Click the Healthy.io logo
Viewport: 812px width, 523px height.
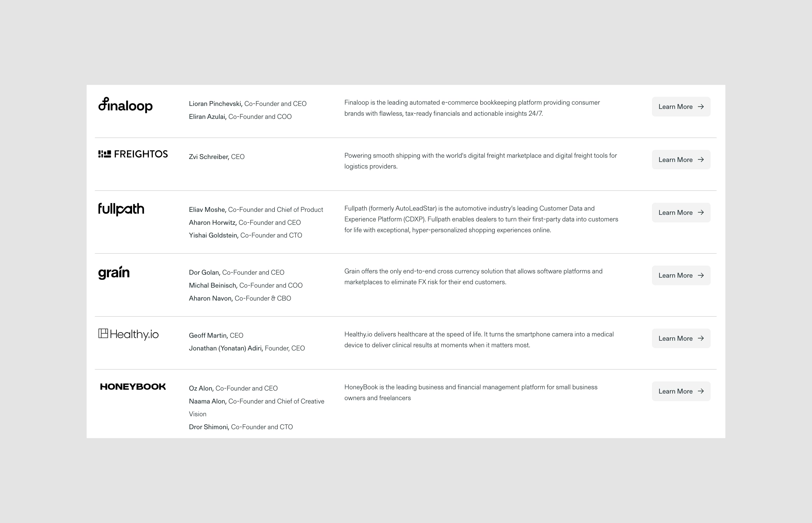128,334
